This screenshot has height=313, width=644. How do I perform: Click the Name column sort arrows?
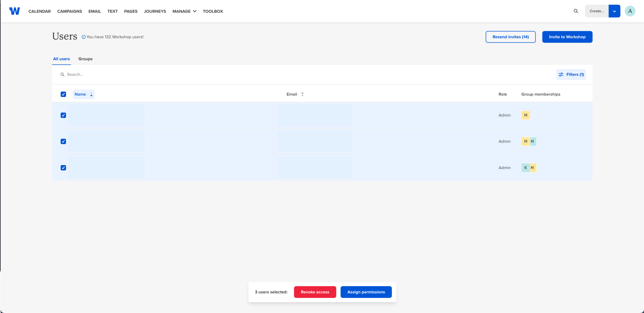point(91,95)
